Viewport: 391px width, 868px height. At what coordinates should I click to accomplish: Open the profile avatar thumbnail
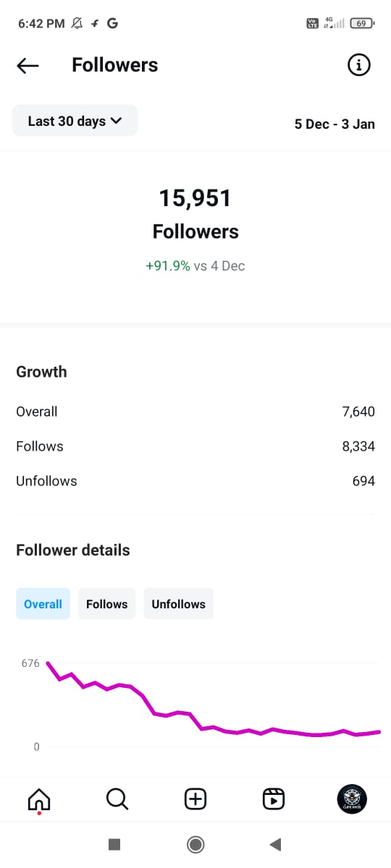click(x=352, y=799)
